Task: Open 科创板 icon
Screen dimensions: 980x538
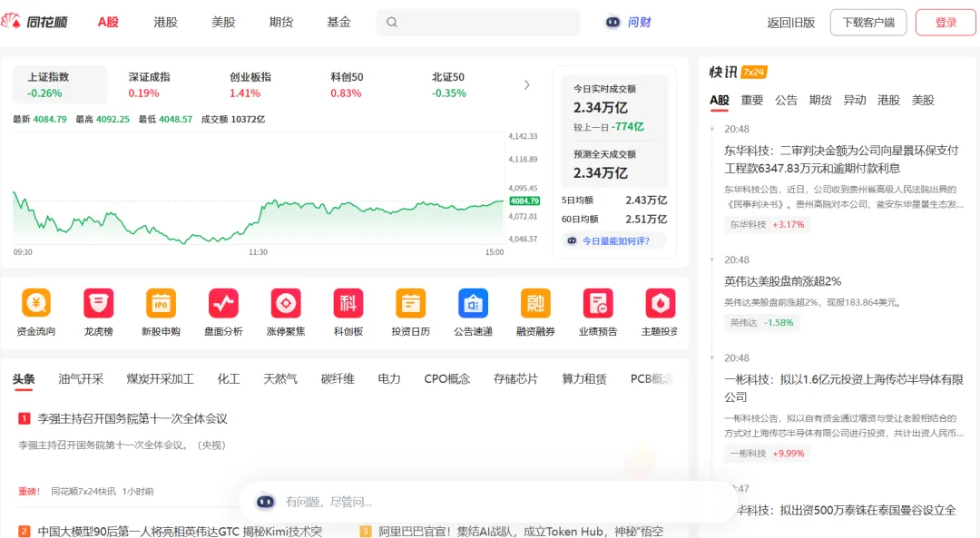Action: (x=348, y=303)
